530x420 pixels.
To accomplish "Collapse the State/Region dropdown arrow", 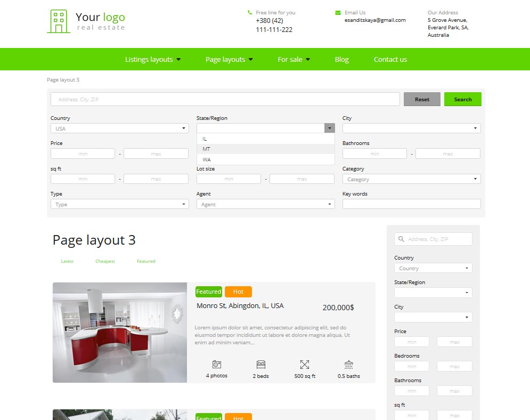I will (x=330, y=128).
